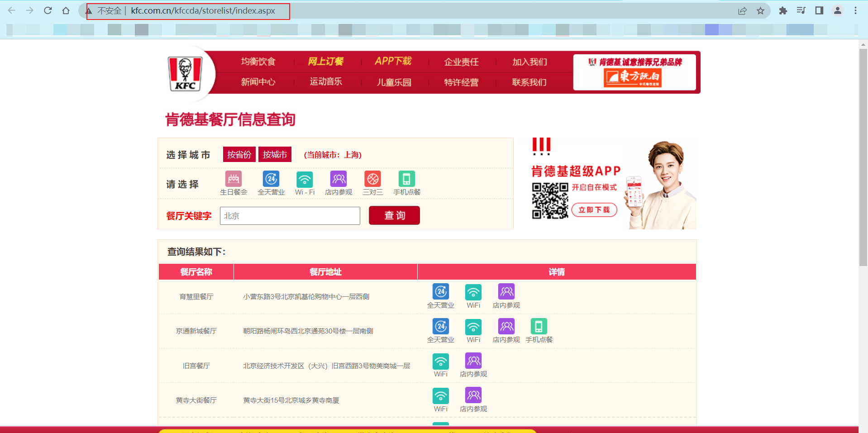
Task: Open 网上订餐 menu item
Action: (326, 62)
